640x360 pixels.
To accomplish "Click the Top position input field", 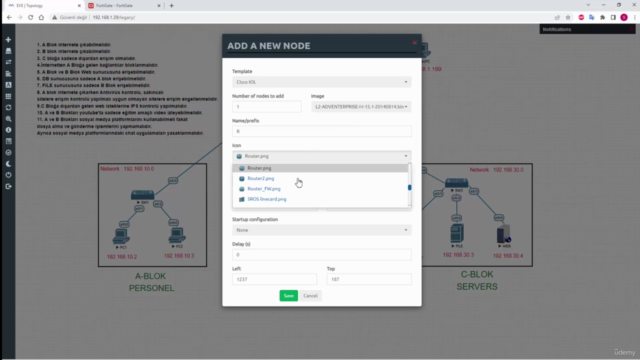I will [369, 279].
